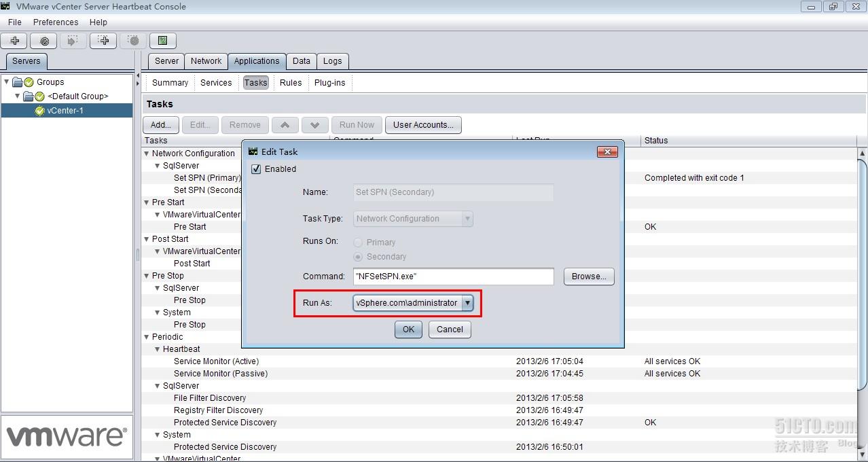Viewport: 868px width, 462px height.
Task: Select the Tasks sub-tab
Action: 256,83
